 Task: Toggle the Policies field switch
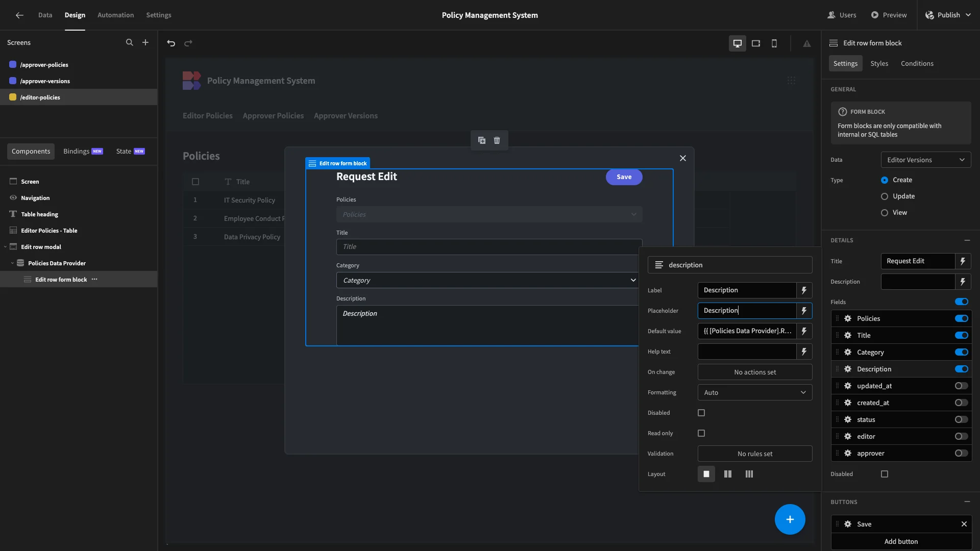coord(962,318)
